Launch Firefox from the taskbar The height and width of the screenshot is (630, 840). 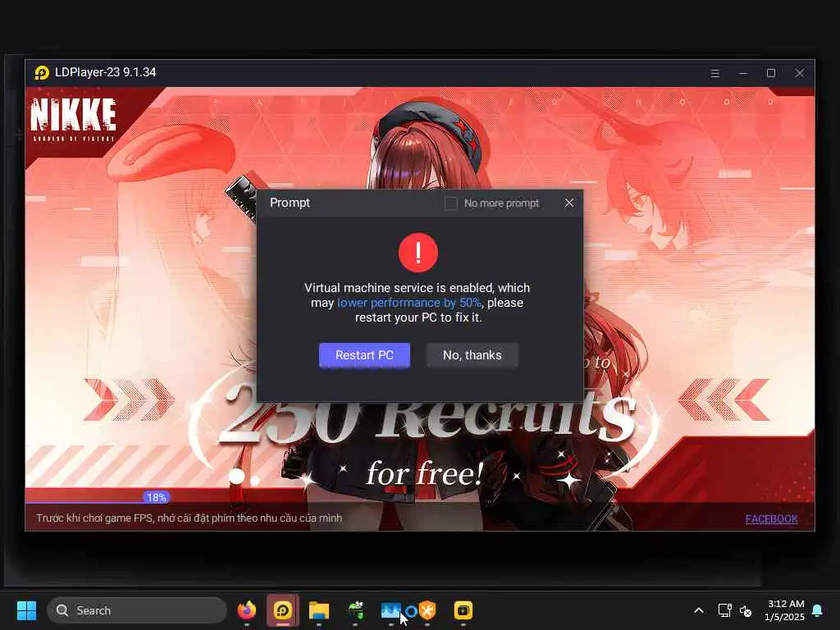point(246,610)
